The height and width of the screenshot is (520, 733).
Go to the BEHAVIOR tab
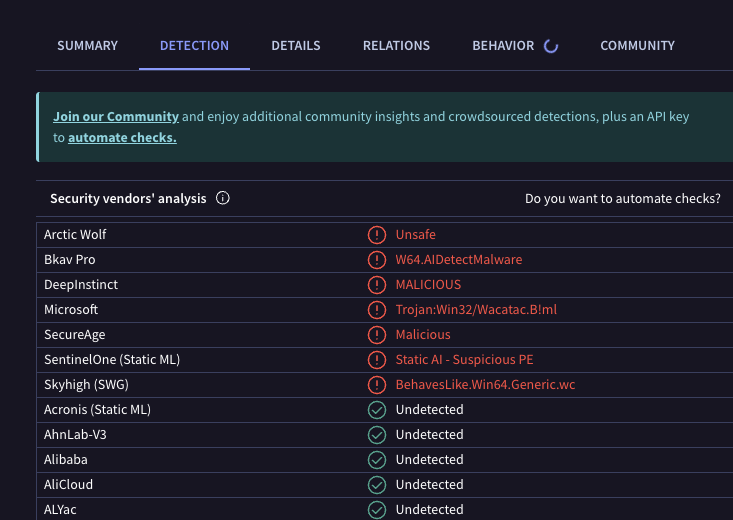tap(503, 46)
